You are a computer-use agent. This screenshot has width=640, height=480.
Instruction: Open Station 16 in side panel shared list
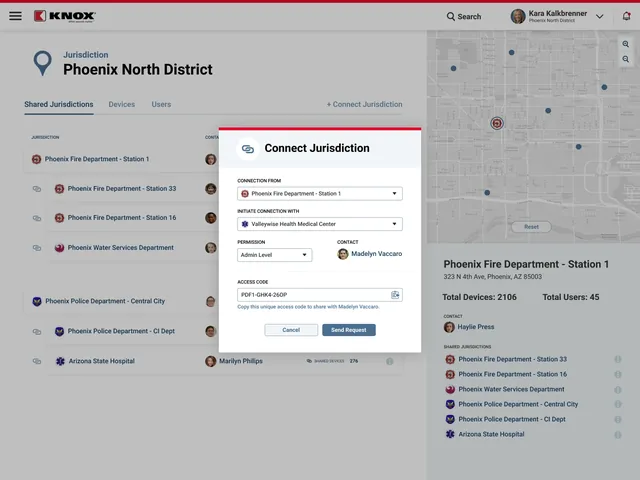tap(512, 374)
